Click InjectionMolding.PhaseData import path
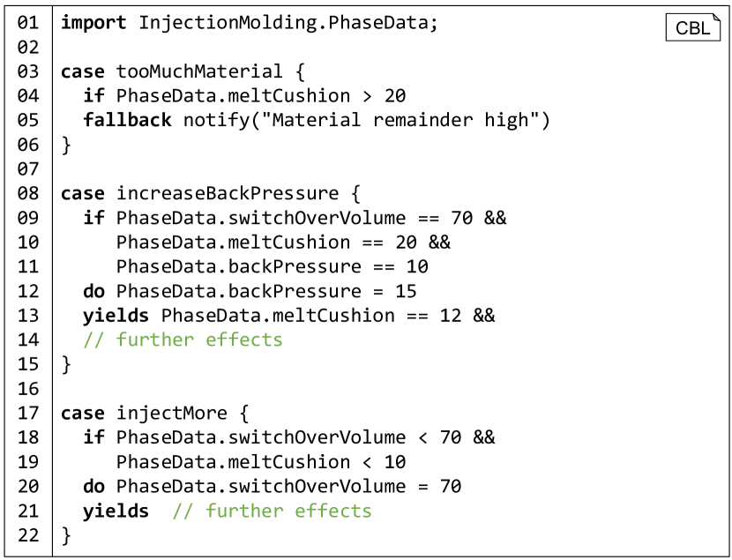This screenshot has height=560, width=732. [x=283, y=22]
